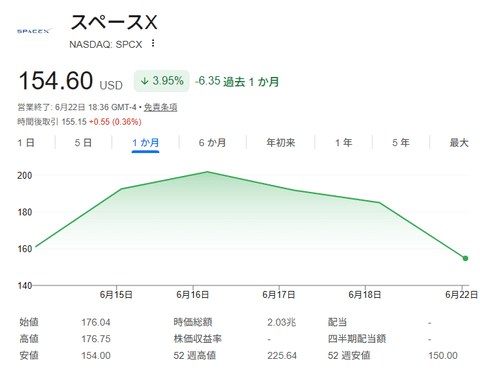Click the 時間後取引 155.15 after-hours text
480x372 pixels.
[52, 122]
